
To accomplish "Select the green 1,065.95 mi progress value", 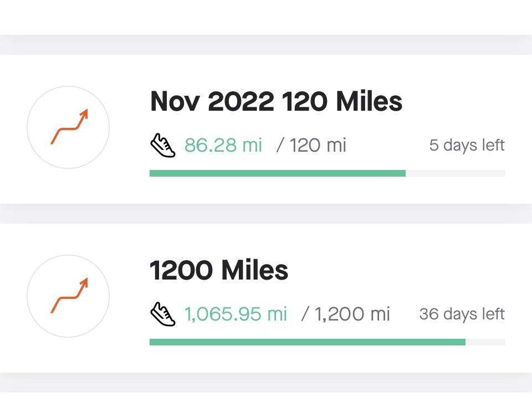I will pos(236,314).
